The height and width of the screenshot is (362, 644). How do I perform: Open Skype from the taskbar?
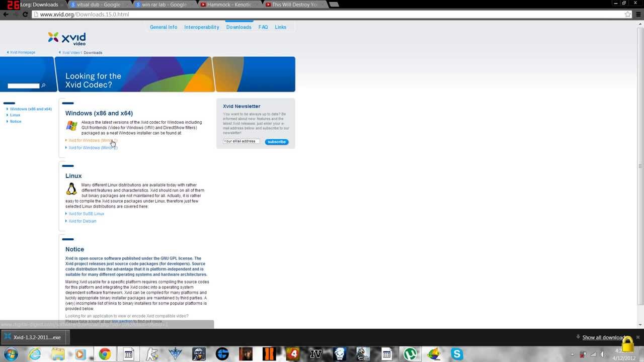457,354
